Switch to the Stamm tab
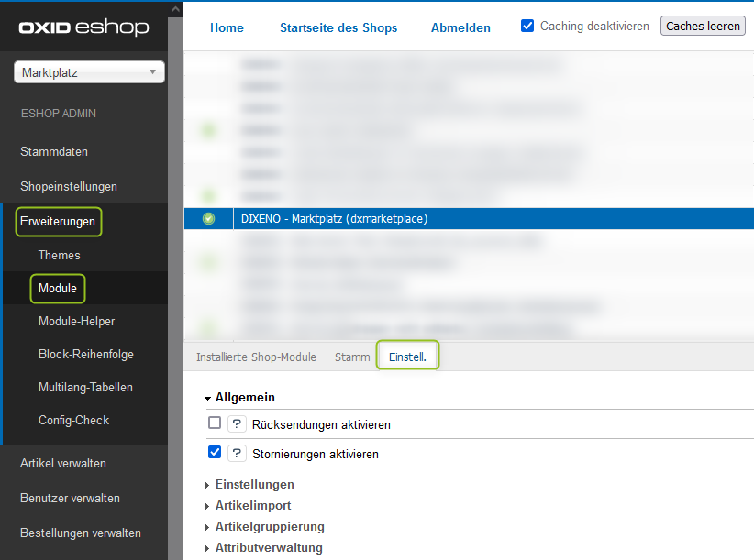This screenshot has height=560, width=754. pos(352,357)
